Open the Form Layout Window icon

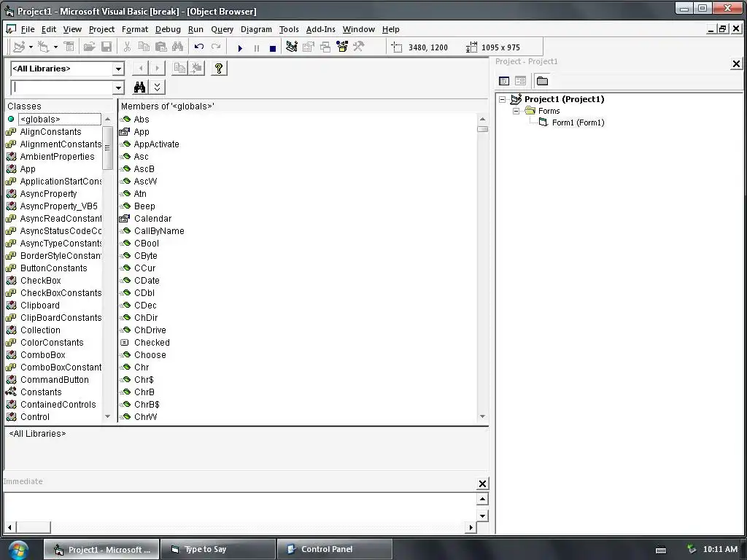[x=325, y=47]
